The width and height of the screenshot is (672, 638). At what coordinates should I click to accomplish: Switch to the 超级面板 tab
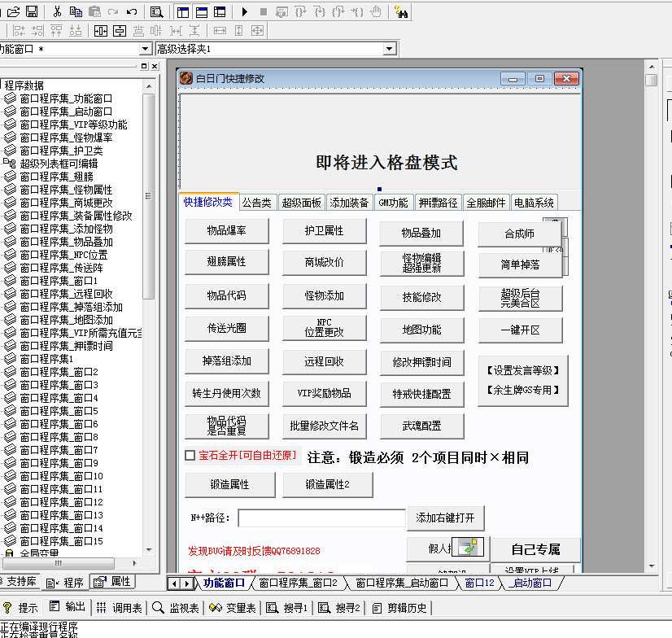301,203
